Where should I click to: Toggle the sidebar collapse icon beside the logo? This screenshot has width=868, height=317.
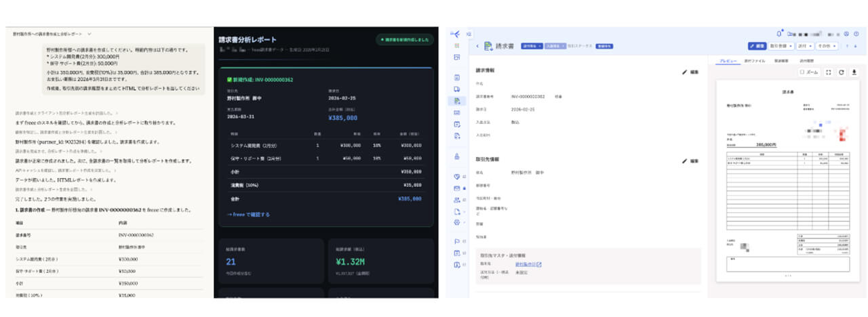click(469, 34)
